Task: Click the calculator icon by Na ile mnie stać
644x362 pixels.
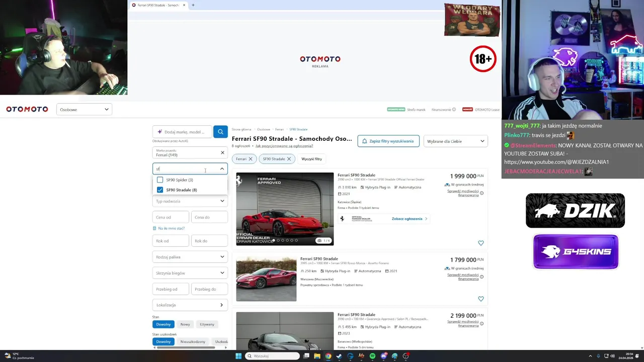Action: (x=154, y=228)
